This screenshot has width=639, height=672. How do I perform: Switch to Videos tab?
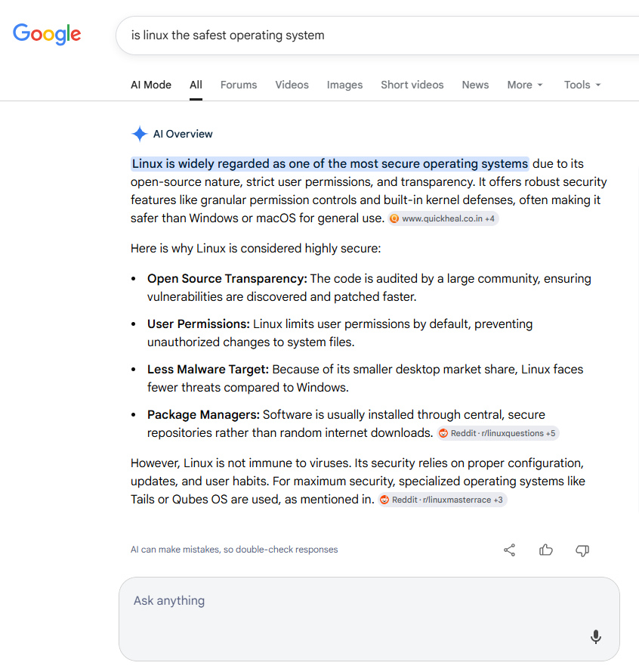click(292, 85)
